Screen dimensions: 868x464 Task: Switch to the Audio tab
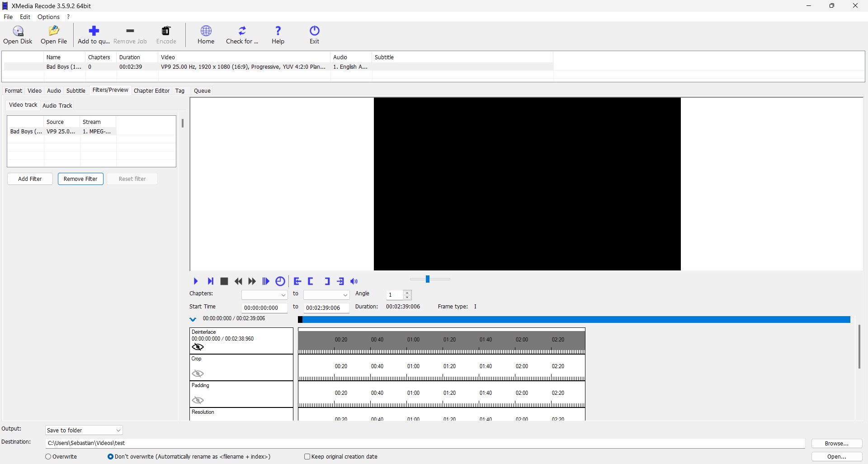click(54, 90)
